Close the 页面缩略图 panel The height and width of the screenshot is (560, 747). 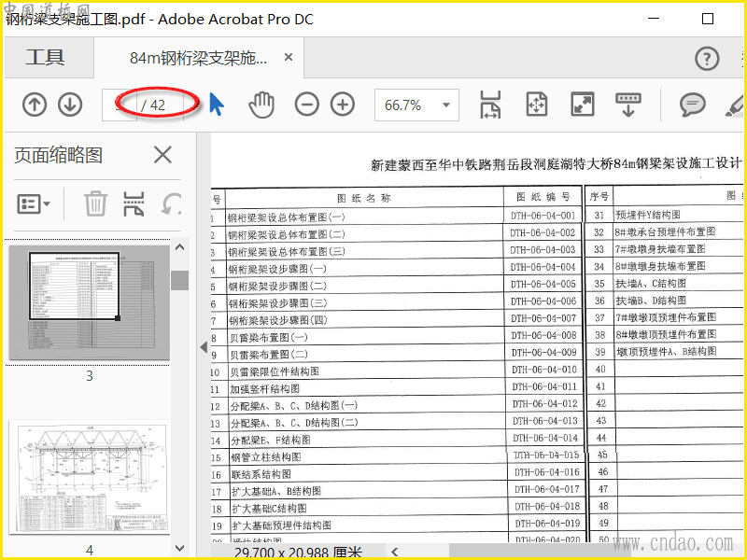tap(162, 155)
